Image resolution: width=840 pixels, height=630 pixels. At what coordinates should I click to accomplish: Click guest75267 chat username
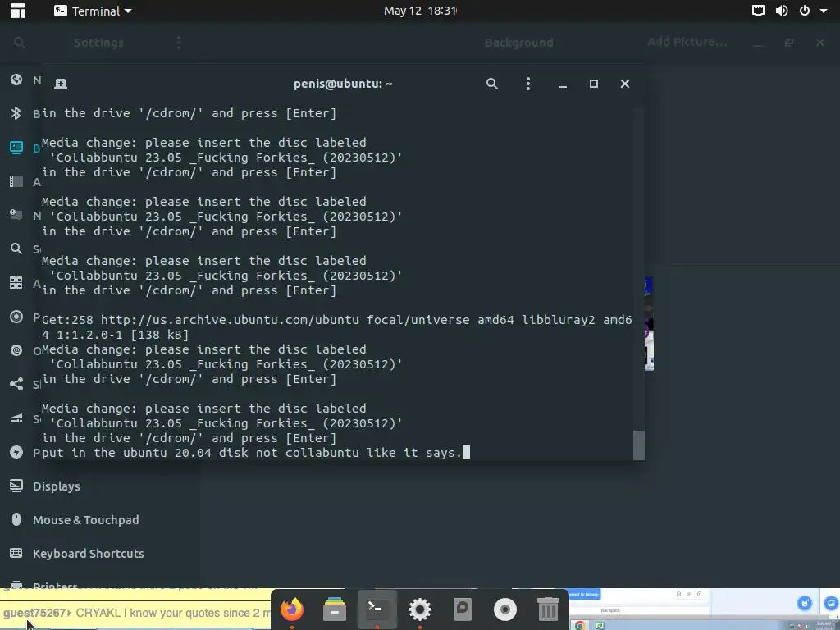coord(34,613)
